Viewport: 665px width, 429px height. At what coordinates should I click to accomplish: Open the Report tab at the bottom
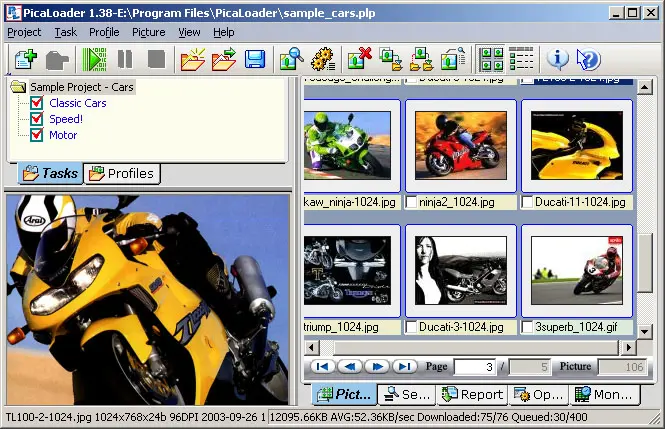click(x=473, y=394)
